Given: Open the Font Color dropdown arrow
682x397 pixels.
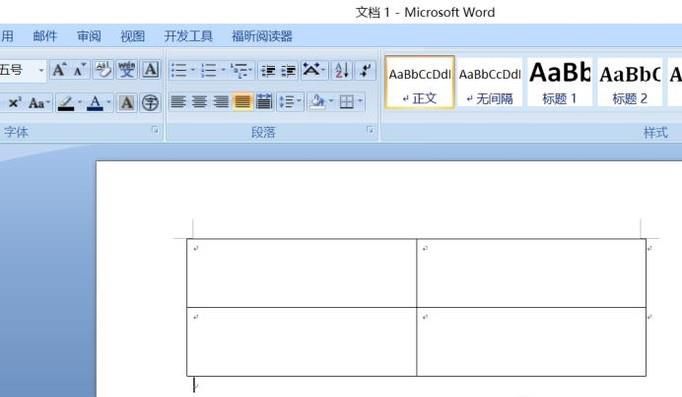Looking at the screenshot, I should [109, 103].
